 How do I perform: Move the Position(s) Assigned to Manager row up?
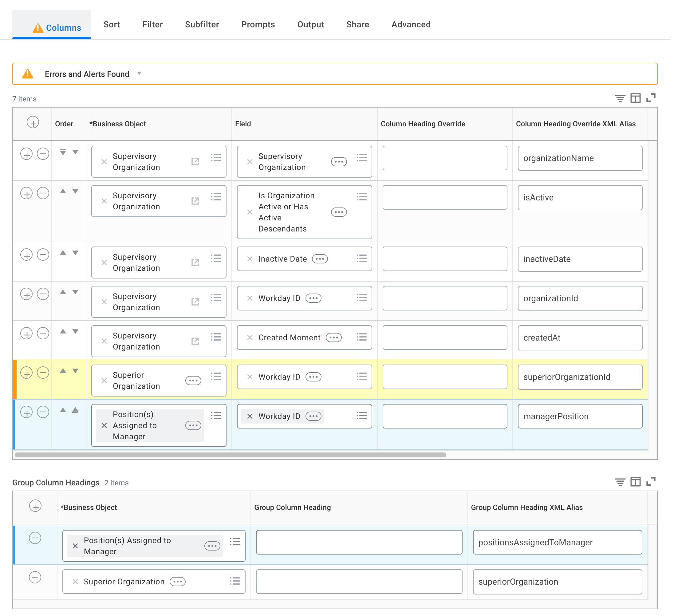63,410
